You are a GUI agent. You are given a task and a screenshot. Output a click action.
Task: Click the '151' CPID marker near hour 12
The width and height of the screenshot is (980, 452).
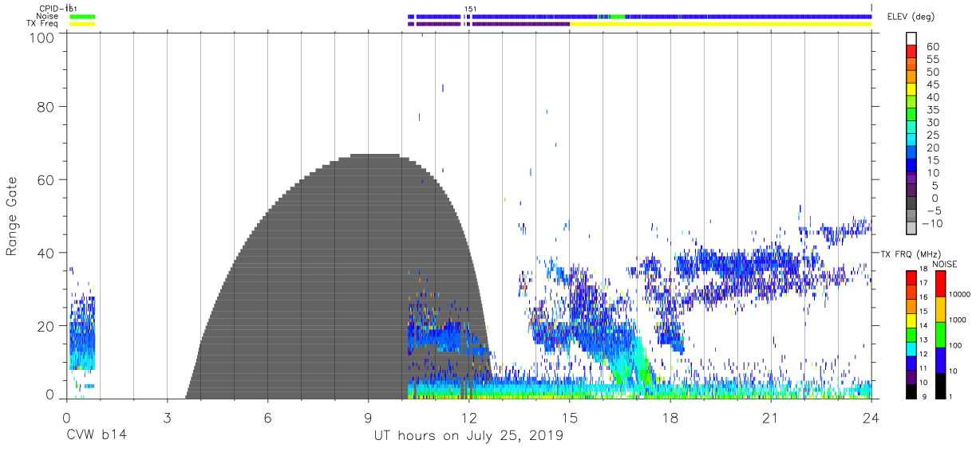(471, 9)
